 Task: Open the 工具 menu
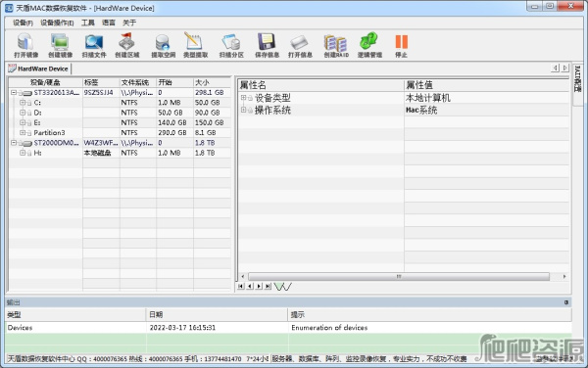point(88,23)
